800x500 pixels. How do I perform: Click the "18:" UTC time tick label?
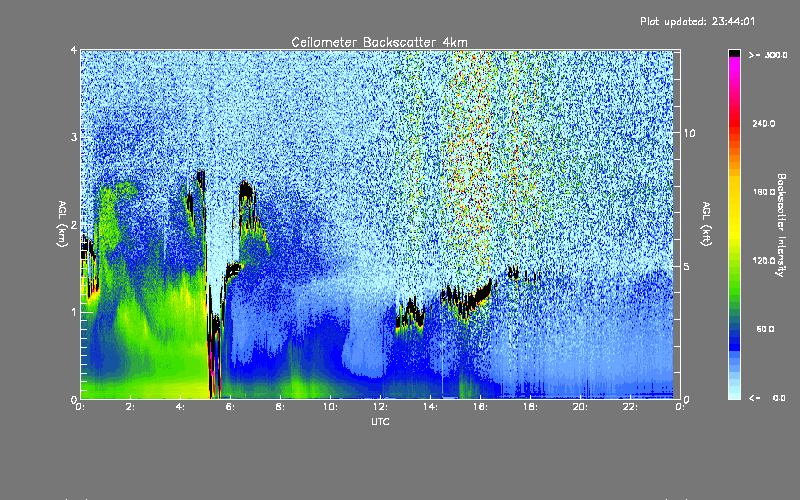(530, 407)
